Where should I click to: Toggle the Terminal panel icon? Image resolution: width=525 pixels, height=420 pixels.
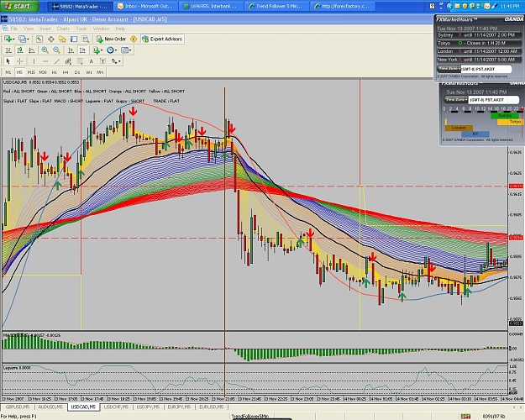point(74,39)
